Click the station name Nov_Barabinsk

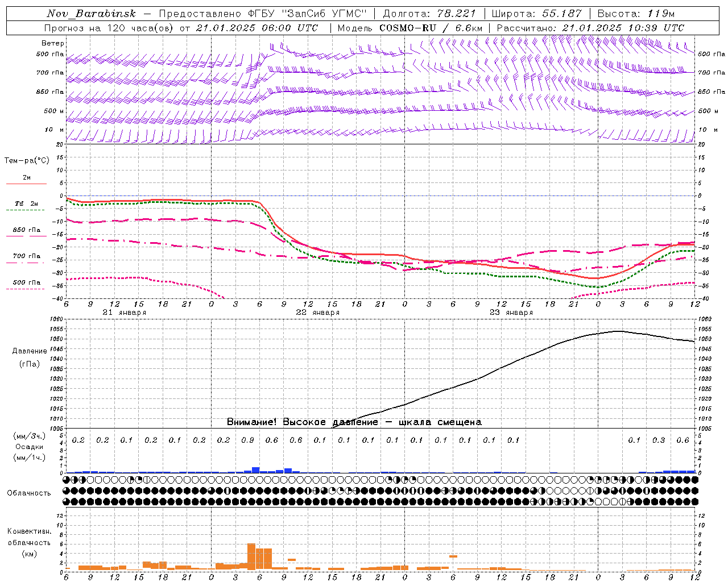coord(92,14)
